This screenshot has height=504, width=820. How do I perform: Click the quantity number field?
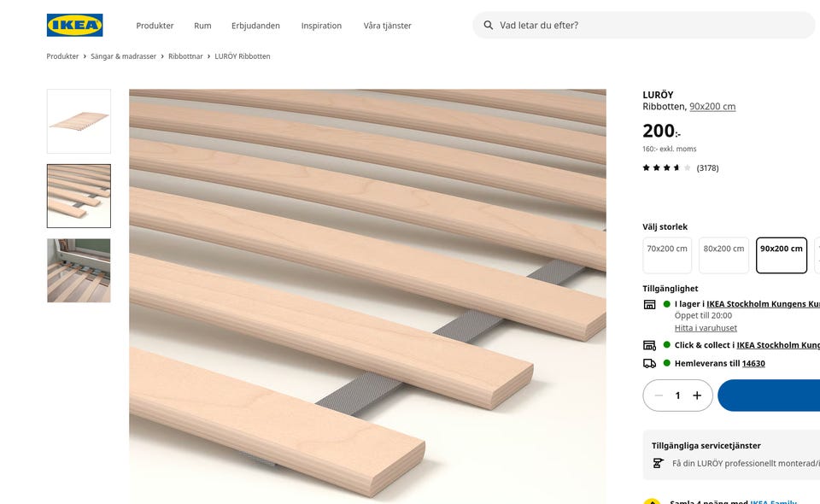[x=677, y=396]
